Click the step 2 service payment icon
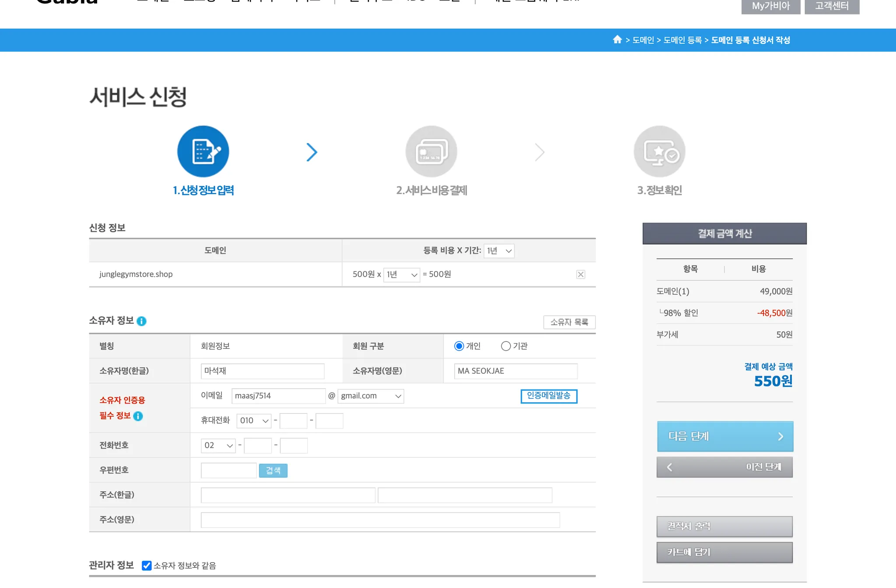 coord(431,152)
